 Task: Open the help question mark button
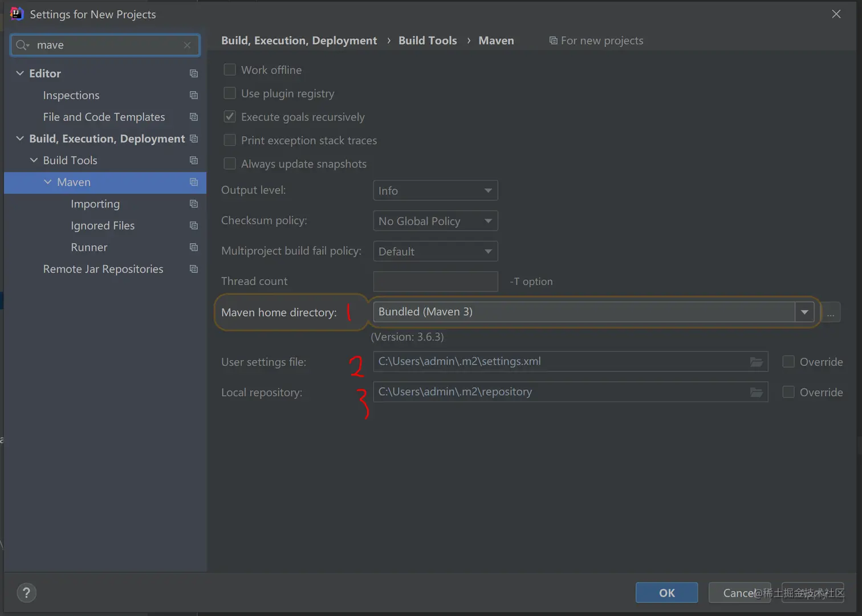tap(26, 593)
